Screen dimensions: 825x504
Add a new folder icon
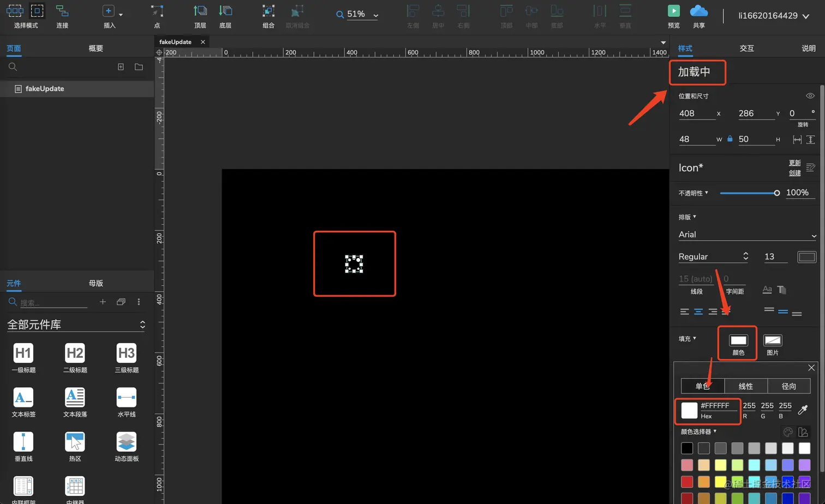click(x=139, y=67)
